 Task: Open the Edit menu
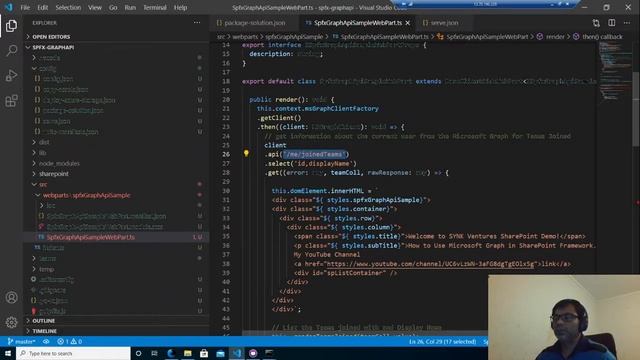pos(42,7)
